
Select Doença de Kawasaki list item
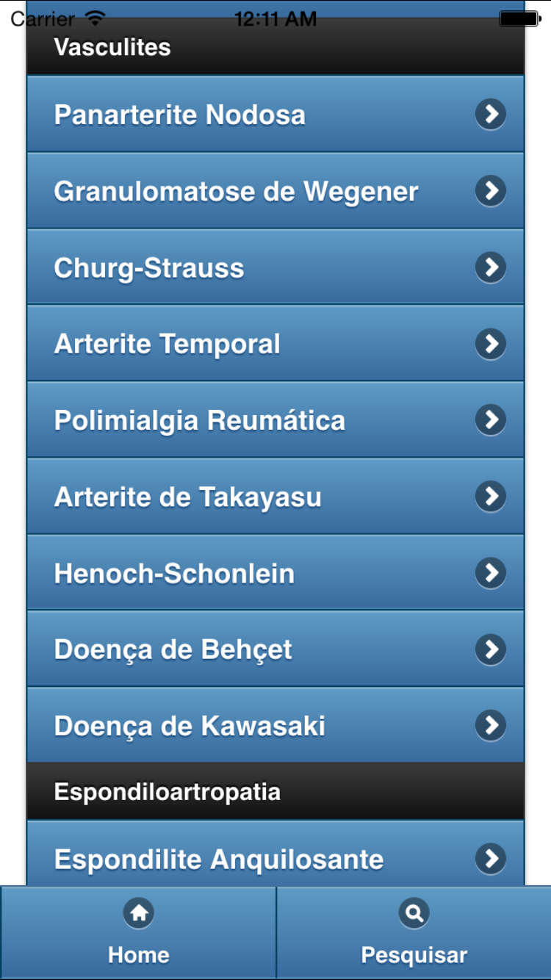point(275,725)
